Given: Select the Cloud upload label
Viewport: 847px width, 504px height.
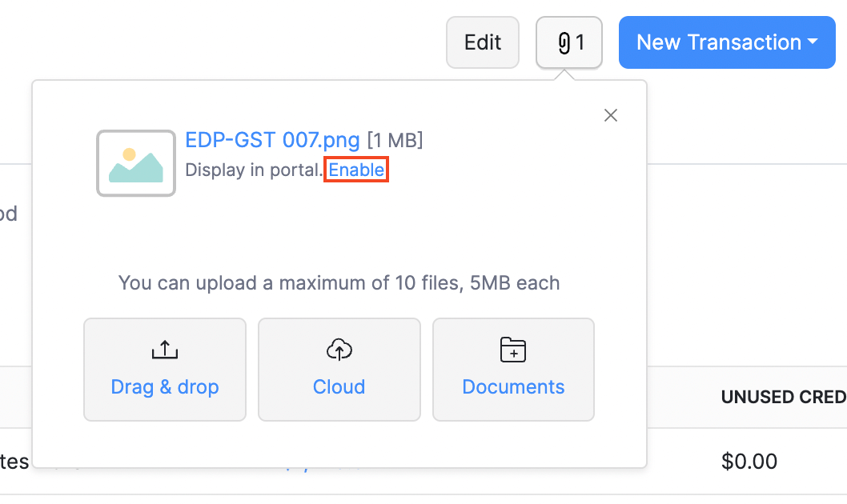Looking at the screenshot, I should [x=339, y=387].
